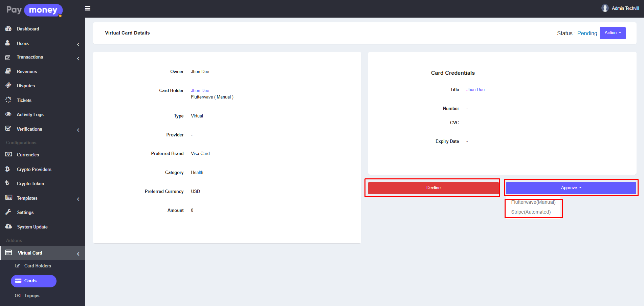644x306 pixels.
Task: Choose the Stripe(Automated) option
Action: coord(531,212)
